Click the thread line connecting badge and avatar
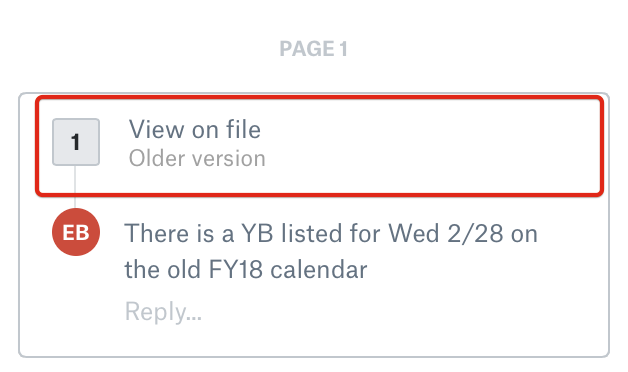The image size is (628, 372). pos(75,187)
